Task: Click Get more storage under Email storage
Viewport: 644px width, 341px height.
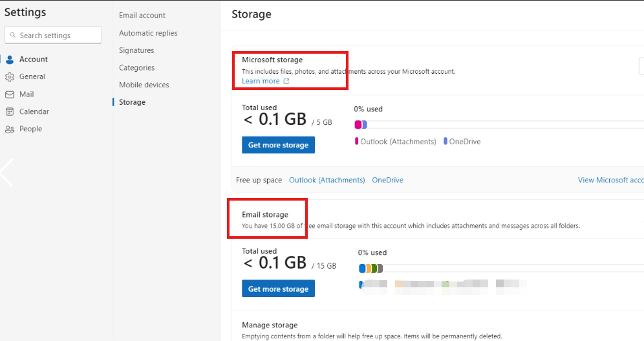Action: point(278,289)
